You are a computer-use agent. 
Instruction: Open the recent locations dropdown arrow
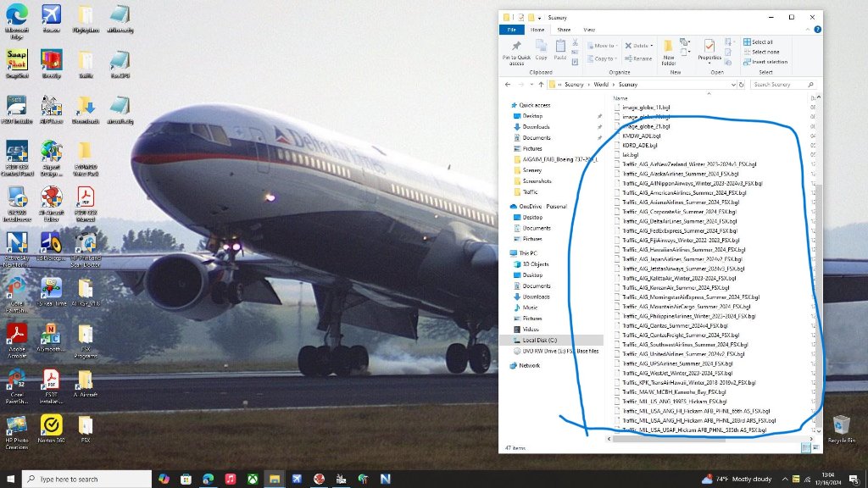[531, 85]
